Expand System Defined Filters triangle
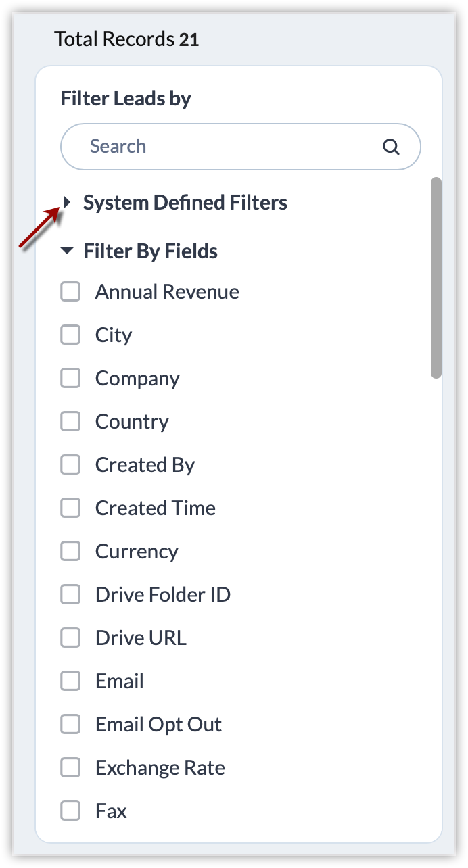Viewport: 468px width, 868px height. [66, 202]
